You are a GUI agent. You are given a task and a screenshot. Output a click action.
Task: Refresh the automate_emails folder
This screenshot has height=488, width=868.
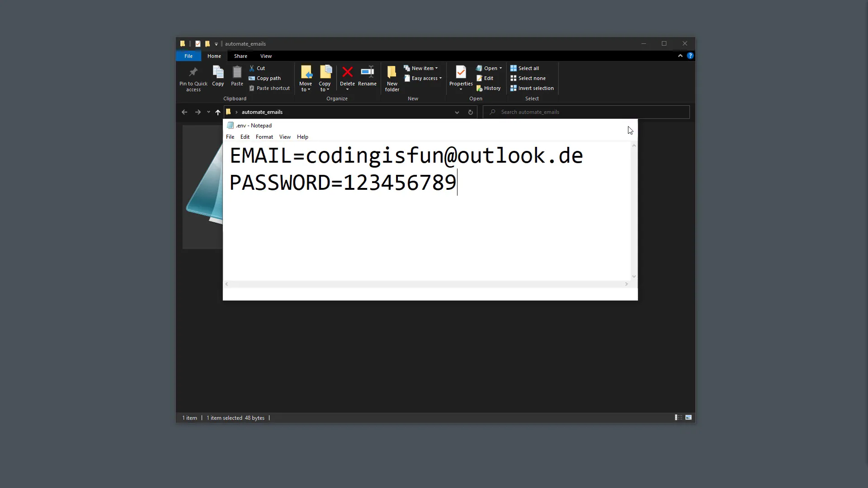pyautogui.click(x=470, y=112)
